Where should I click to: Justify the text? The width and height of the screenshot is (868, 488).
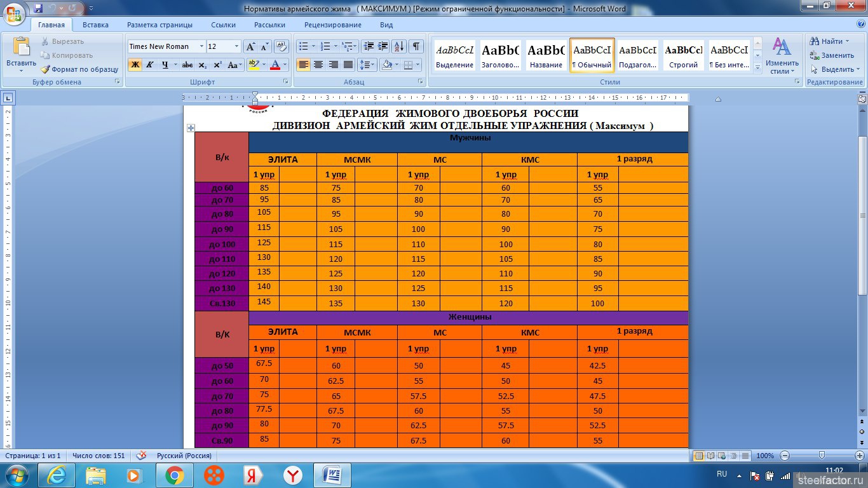click(348, 65)
